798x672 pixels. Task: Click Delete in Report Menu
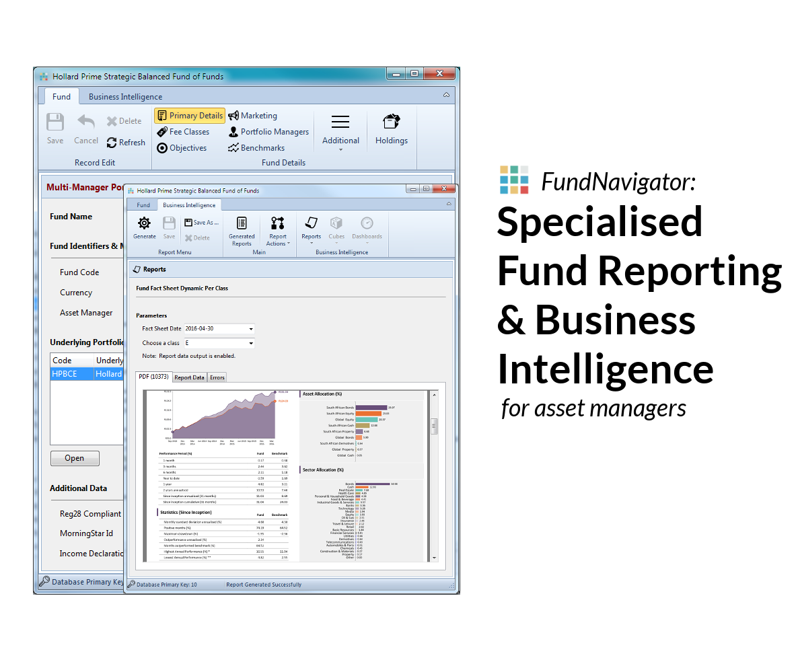[197, 237]
